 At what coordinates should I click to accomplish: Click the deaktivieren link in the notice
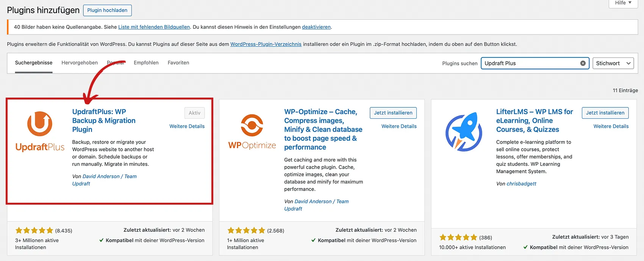(x=316, y=27)
